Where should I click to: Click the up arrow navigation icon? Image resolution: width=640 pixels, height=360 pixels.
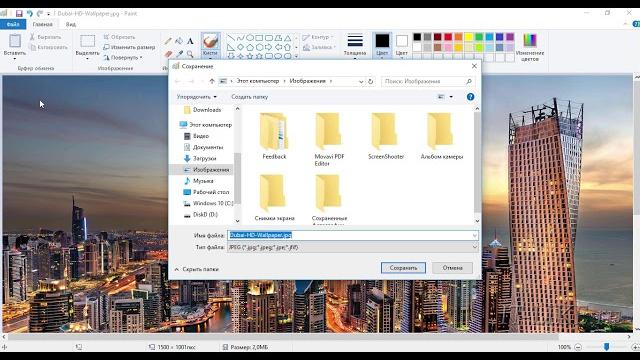click(x=212, y=81)
